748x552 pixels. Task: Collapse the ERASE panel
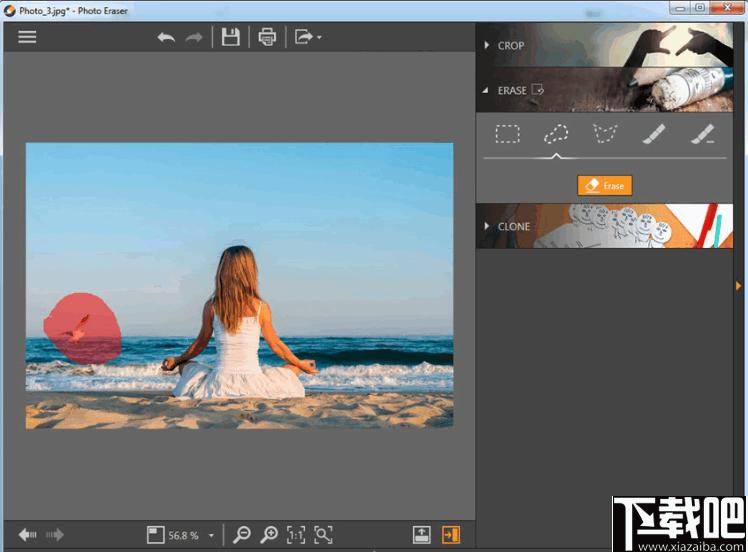(486, 90)
